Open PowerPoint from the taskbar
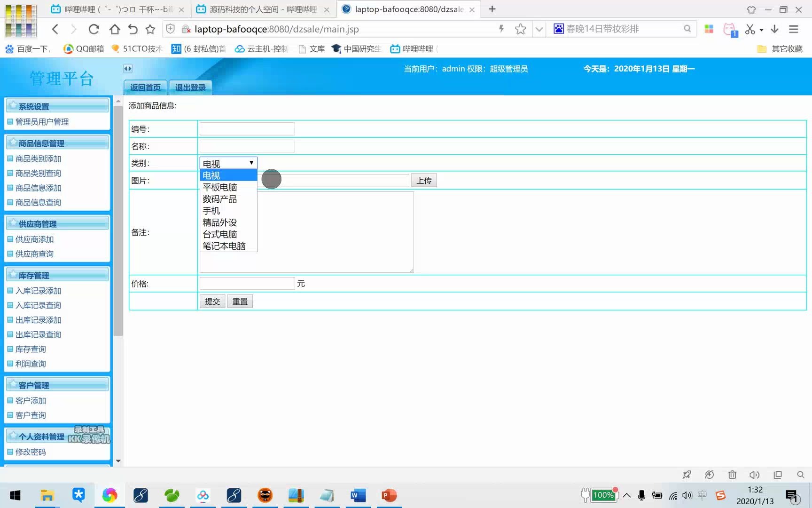The width and height of the screenshot is (812, 508). point(389,495)
